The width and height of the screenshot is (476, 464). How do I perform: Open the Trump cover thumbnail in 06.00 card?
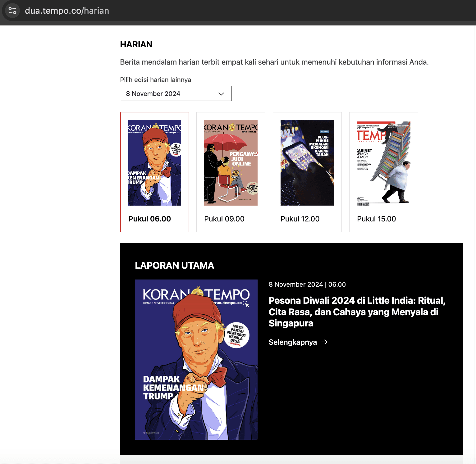click(x=155, y=163)
